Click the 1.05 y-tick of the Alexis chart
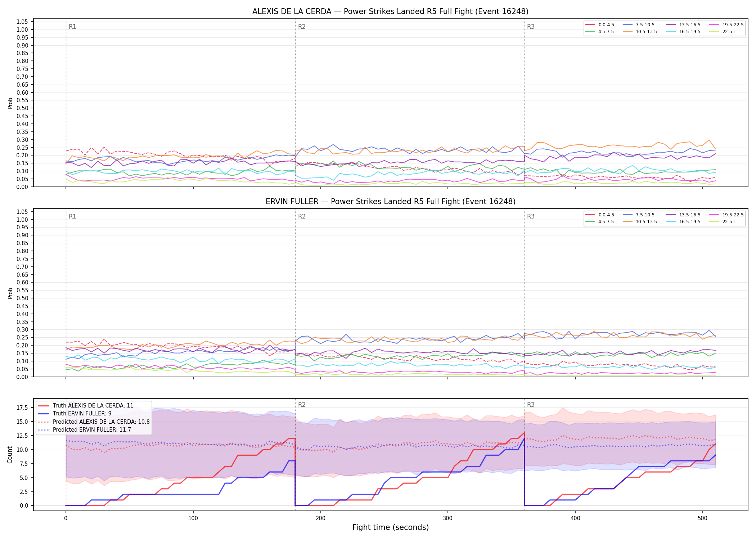 click(x=22, y=22)
